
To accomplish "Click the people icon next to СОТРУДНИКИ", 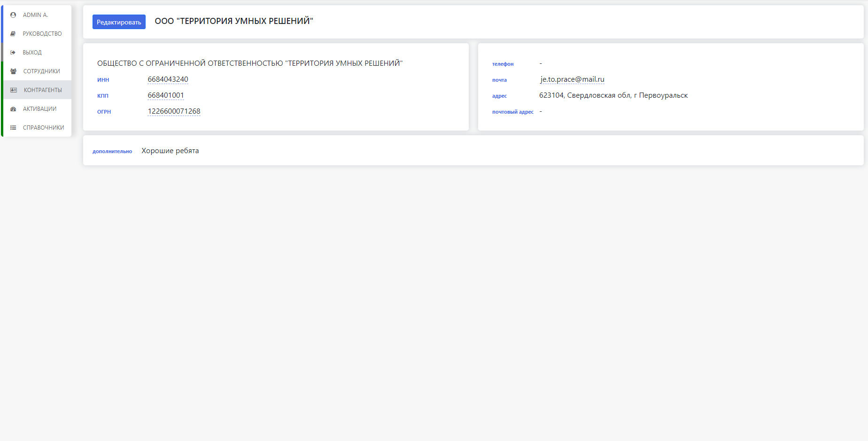I will point(13,71).
